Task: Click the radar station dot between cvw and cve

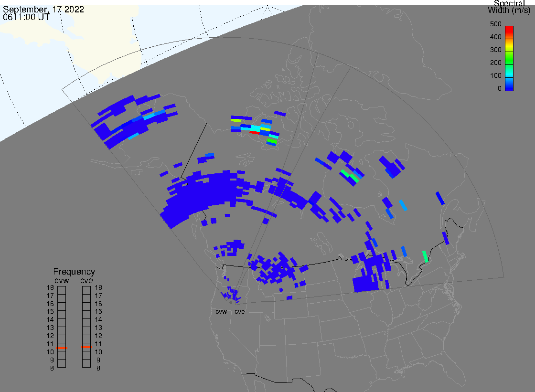Action: [x=231, y=303]
